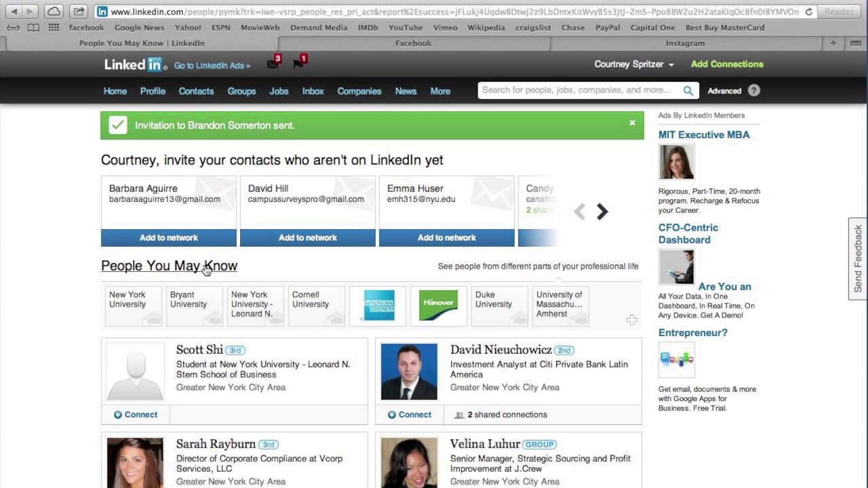Add Emma Huser to network
Image resolution: width=868 pixels, height=488 pixels.
[x=447, y=238]
